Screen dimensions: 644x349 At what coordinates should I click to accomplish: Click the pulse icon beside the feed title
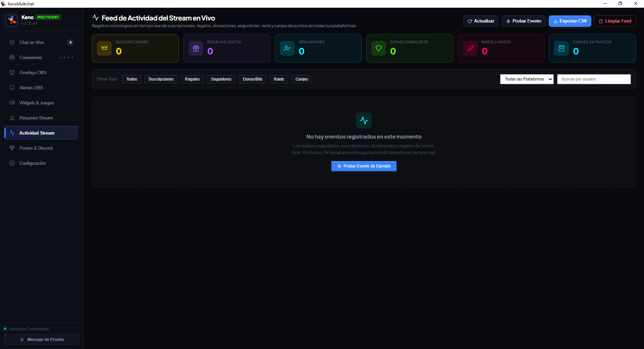pyautogui.click(x=96, y=17)
